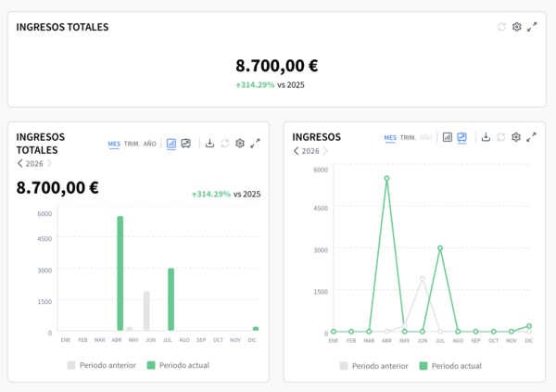Select TRIM. tab in Ingresos line panel
The image size is (556, 392).
click(x=408, y=137)
